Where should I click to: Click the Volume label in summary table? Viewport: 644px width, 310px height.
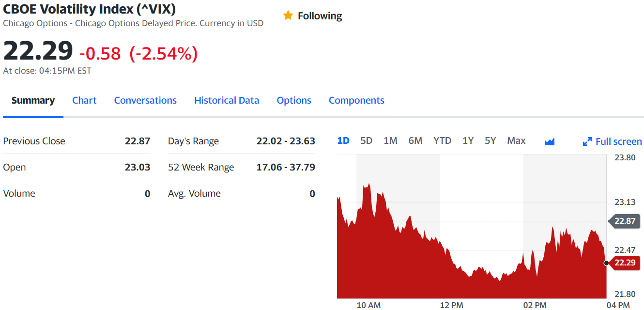19,193
